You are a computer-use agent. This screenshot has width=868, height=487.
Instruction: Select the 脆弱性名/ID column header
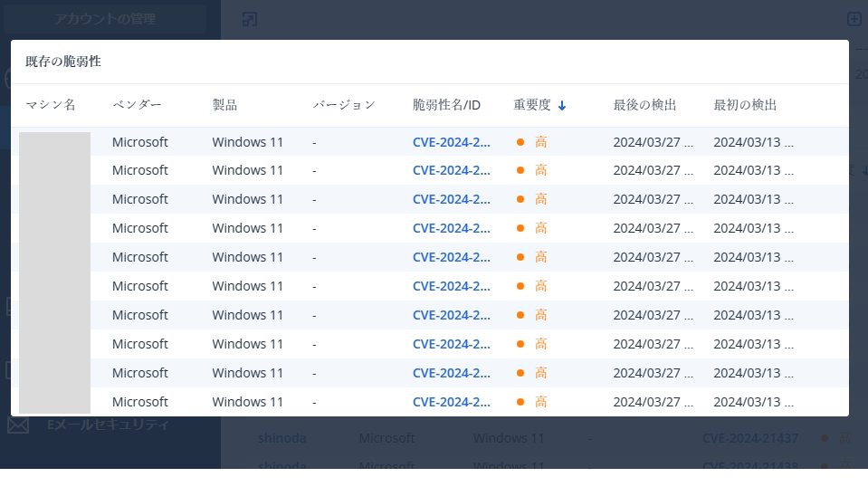(447, 105)
